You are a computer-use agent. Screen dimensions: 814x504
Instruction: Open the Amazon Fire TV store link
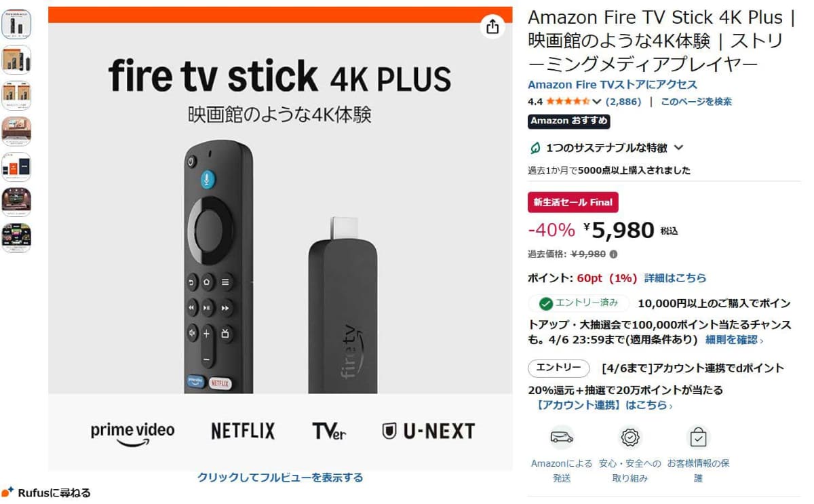(x=613, y=85)
